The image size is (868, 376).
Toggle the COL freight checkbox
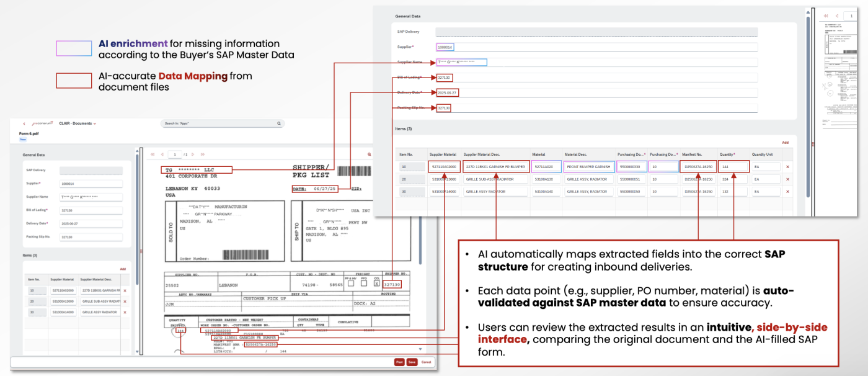376,284
